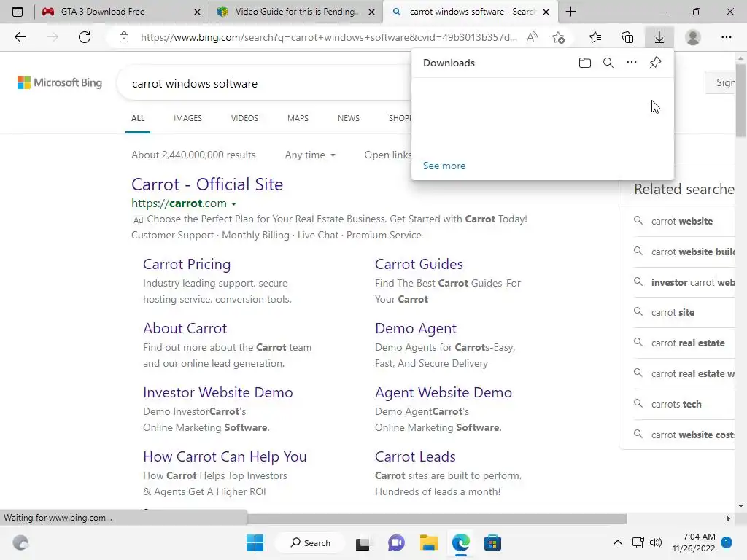Toggle the Downloads toolbar button

[659, 37]
